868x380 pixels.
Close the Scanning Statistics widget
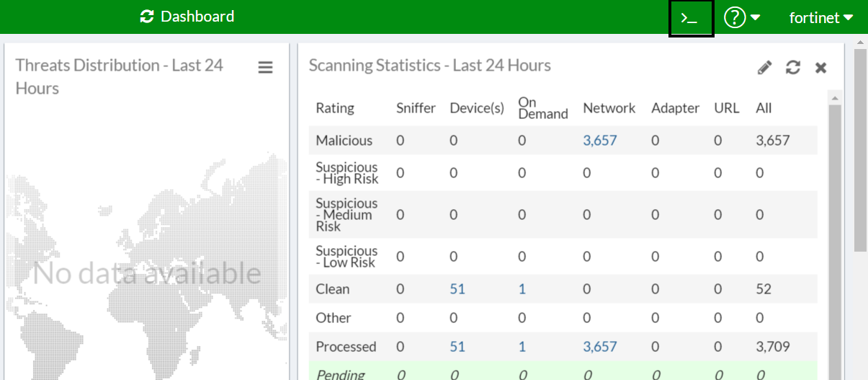coord(820,68)
